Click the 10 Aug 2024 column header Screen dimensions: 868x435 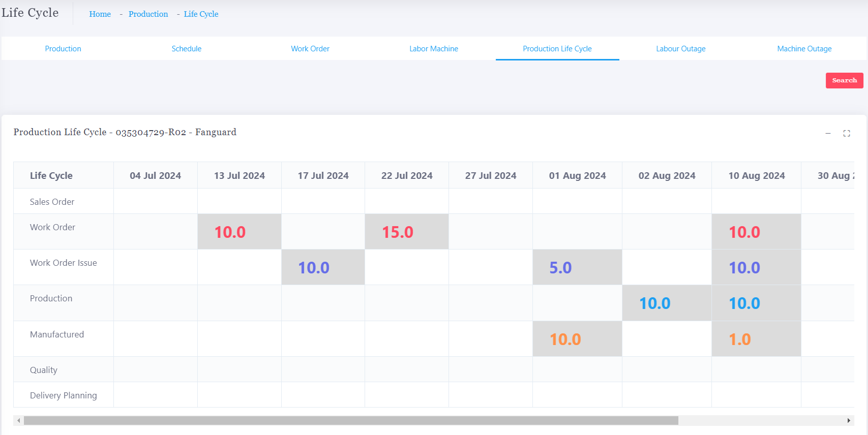click(757, 175)
